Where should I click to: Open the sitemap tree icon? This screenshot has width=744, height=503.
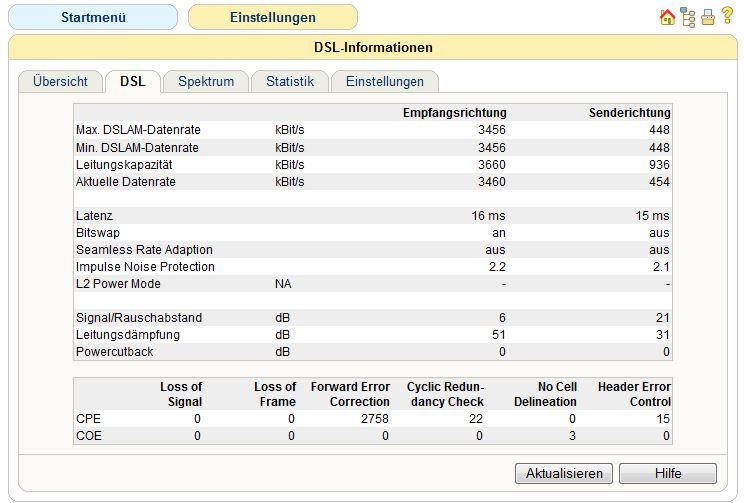(688, 17)
